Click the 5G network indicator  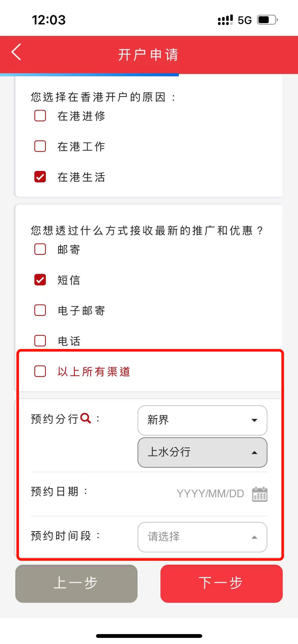pyautogui.click(x=244, y=20)
